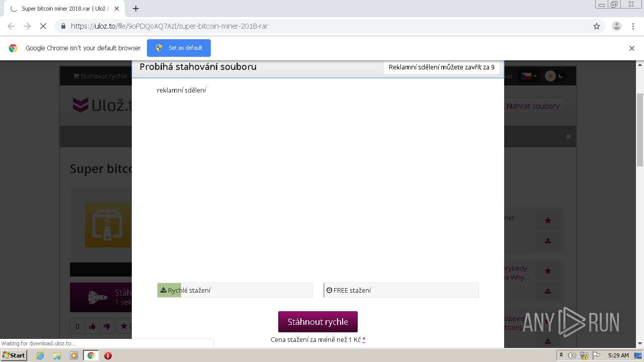Viewport: 644px width, 362px height.
Task: Click the browser forward arrow
Action: tap(27, 26)
